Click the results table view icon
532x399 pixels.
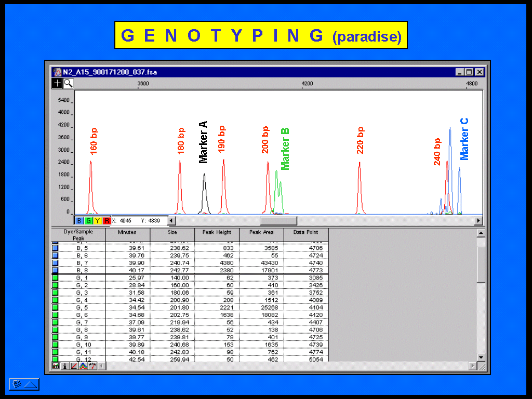(56, 366)
